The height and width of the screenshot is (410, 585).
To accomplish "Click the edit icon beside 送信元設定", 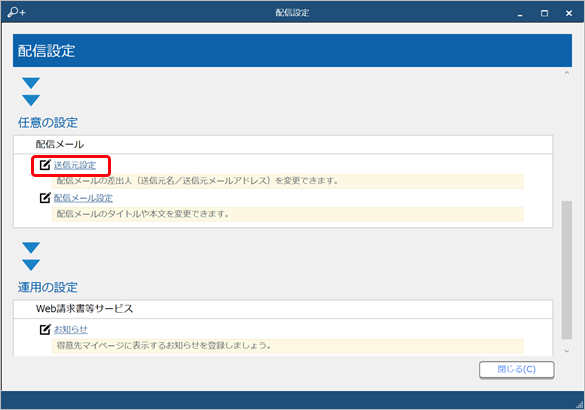I will pos(45,165).
